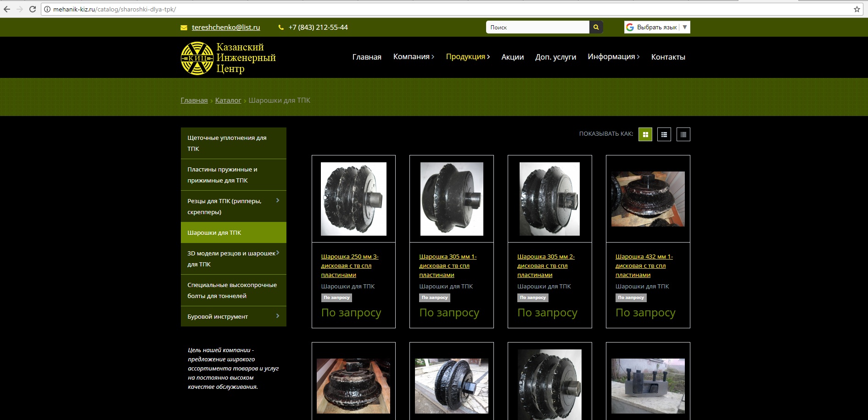Click the envelope email icon
Screen dimensions: 868x420
pos(184,28)
